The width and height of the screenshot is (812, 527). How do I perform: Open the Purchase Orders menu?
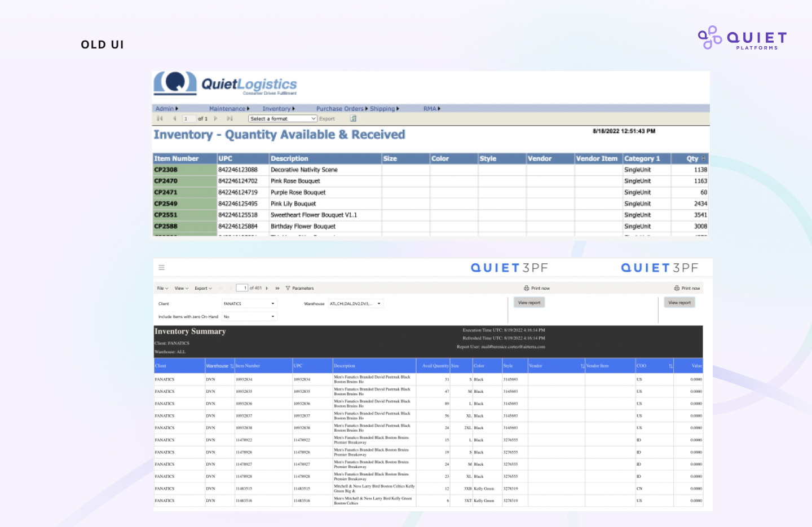click(341, 109)
